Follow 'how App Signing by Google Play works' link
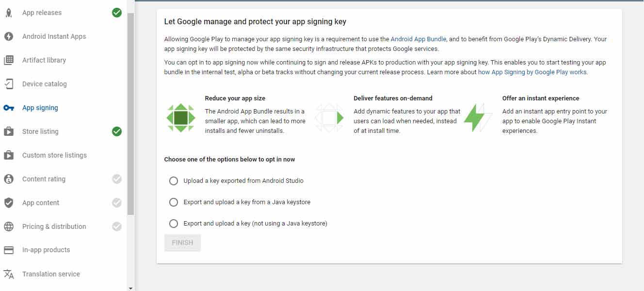 coord(532,72)
